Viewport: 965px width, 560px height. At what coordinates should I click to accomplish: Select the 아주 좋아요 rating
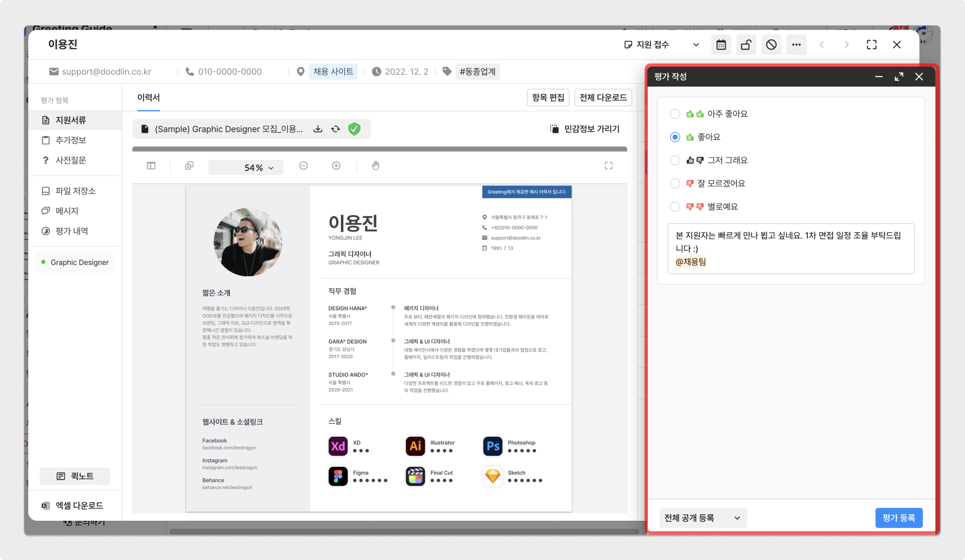click(x=675, y=114)
